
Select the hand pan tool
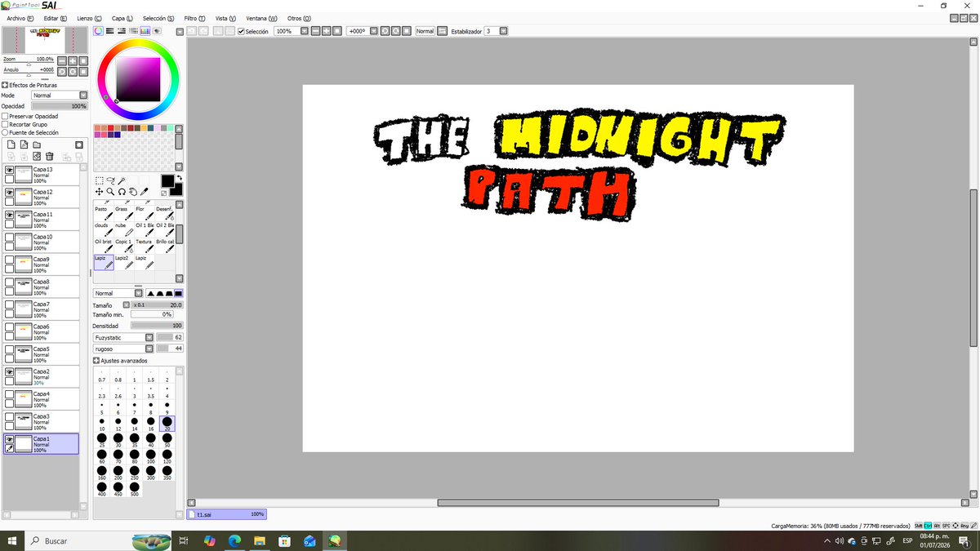tap(133, 192)
